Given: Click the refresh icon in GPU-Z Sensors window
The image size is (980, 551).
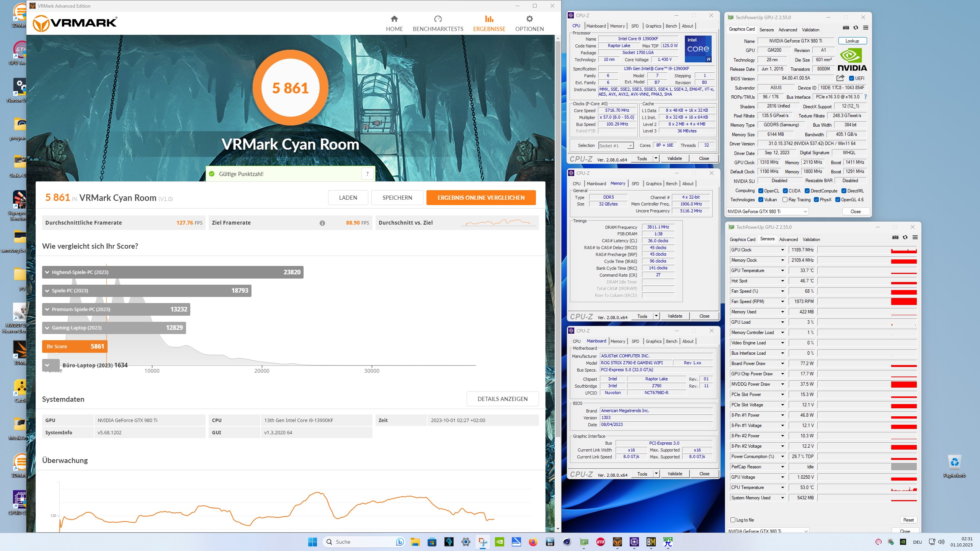Looking at the screenshot, I should coord(905,238).
